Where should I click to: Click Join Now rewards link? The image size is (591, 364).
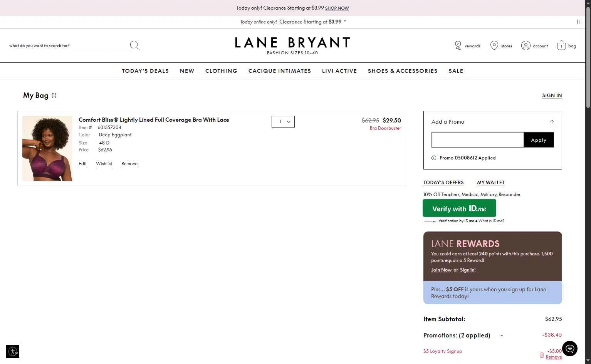coord(441,270)
